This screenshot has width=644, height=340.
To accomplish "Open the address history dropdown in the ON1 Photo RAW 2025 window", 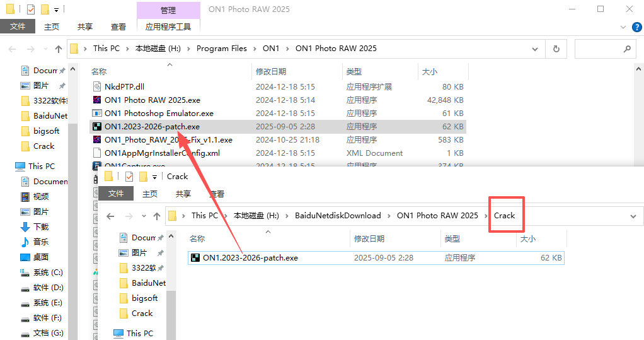I will 535,49.
